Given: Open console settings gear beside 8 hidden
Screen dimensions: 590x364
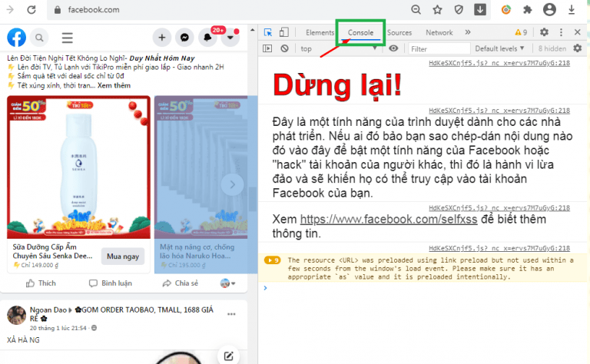Looking at the screenshot, I should coord(578,48).
